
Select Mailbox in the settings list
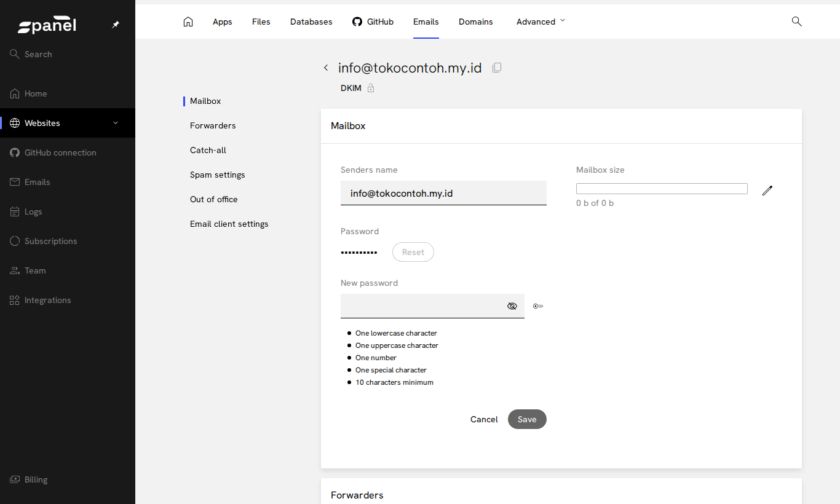[205, 101]
